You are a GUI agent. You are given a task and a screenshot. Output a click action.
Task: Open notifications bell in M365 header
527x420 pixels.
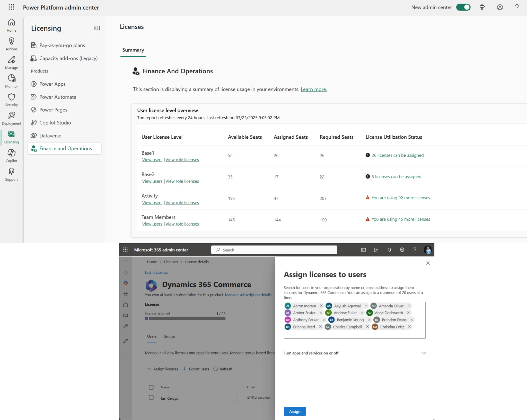point(389,250)
